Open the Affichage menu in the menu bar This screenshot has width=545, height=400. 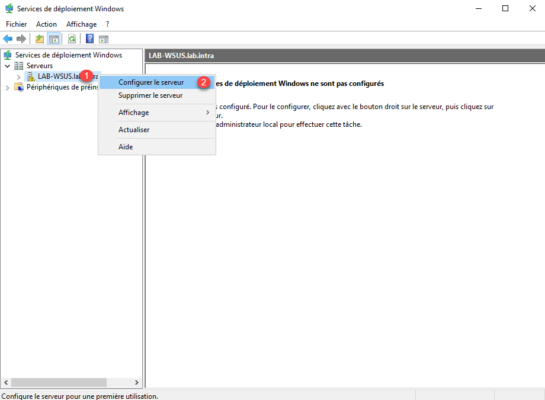pyautogui.click(x=81, y=24)
